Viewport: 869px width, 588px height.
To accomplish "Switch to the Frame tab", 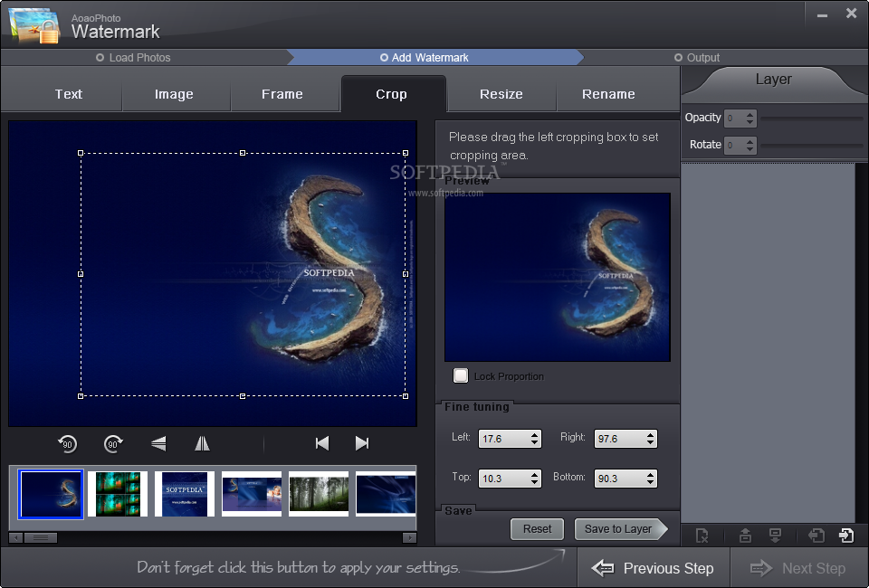I will 282,94.
